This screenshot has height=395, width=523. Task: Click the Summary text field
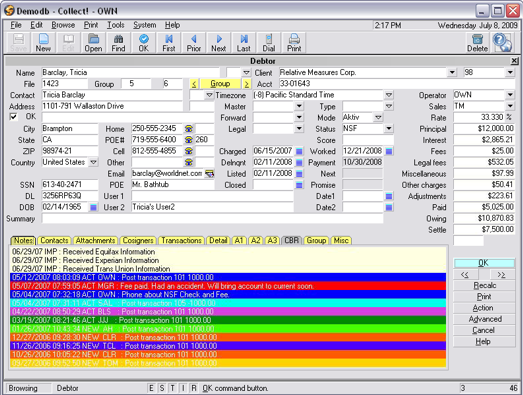[x=212, y=219]
